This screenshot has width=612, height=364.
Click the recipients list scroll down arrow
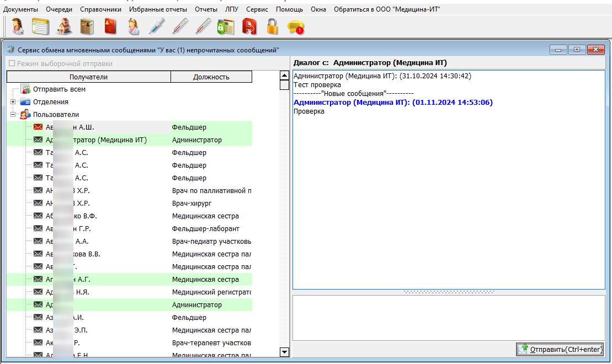[285, 352]
